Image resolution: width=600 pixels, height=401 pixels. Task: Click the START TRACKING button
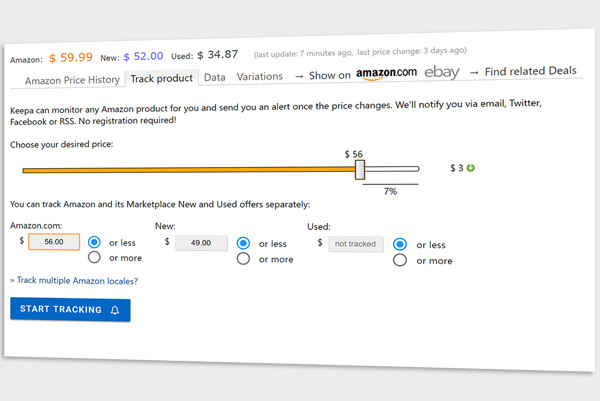(70, 310)
